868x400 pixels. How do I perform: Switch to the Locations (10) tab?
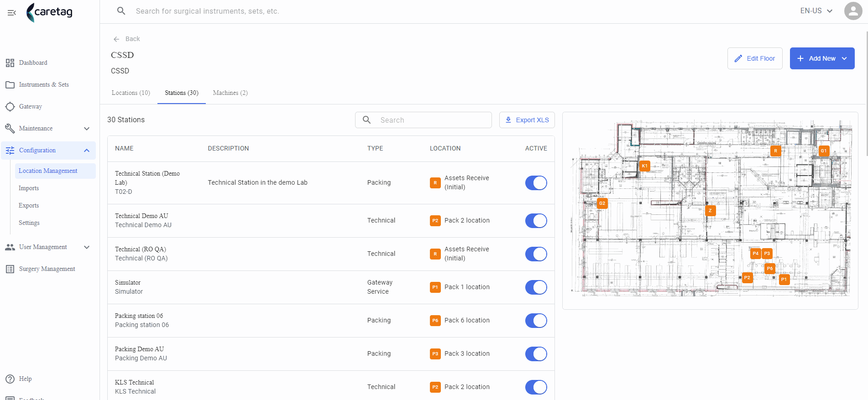coord(131,93)
